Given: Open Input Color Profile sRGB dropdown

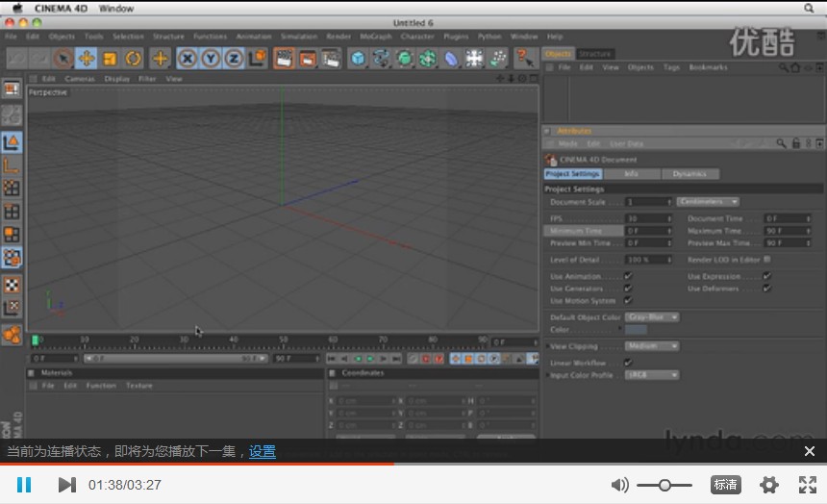Looking at the screenshot, I should [x=652, y=375].
